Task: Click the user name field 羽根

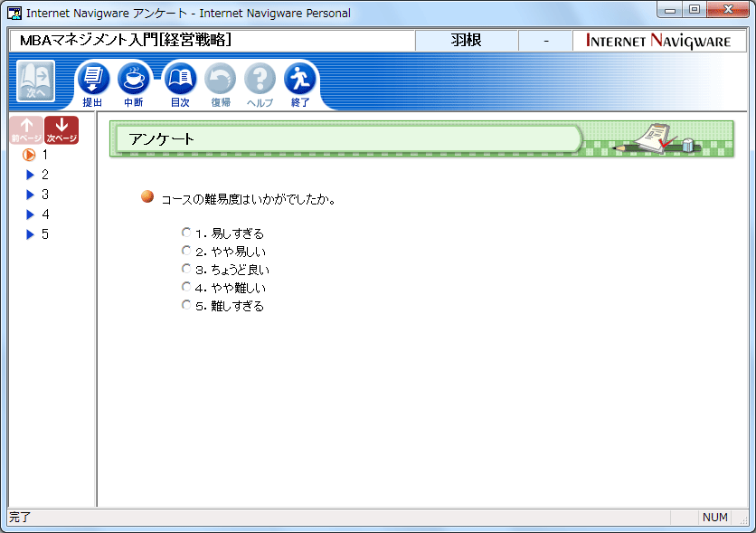Action: pyautogui.click(x=467, y=41)
